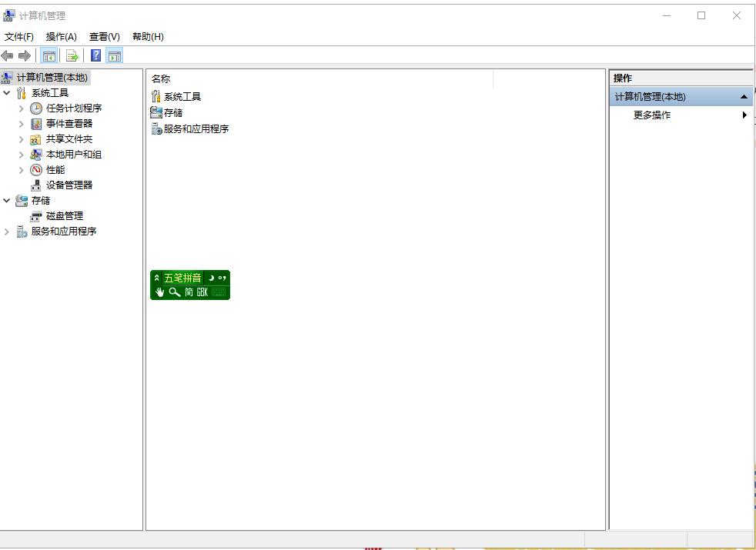This screenshot has width=756, height=550.
Task: Click the 系统工具 icon in the center list
Action: [156, 96]
